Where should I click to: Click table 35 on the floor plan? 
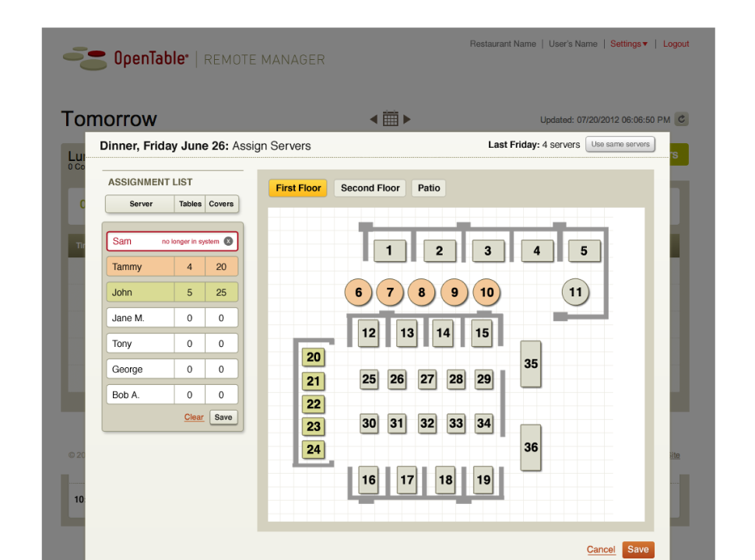click(x=530, y=363)
